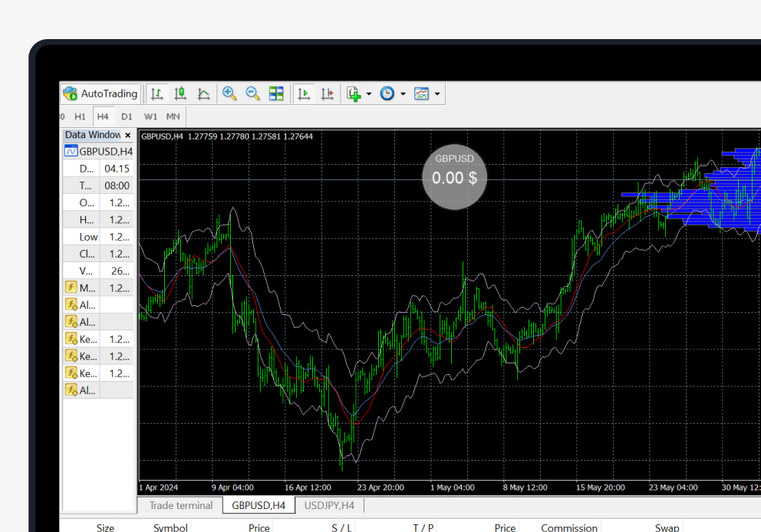This screenshot has width=761, height=532.
Task: Toggle chart shift from right edge
Action: coord(328,94)
